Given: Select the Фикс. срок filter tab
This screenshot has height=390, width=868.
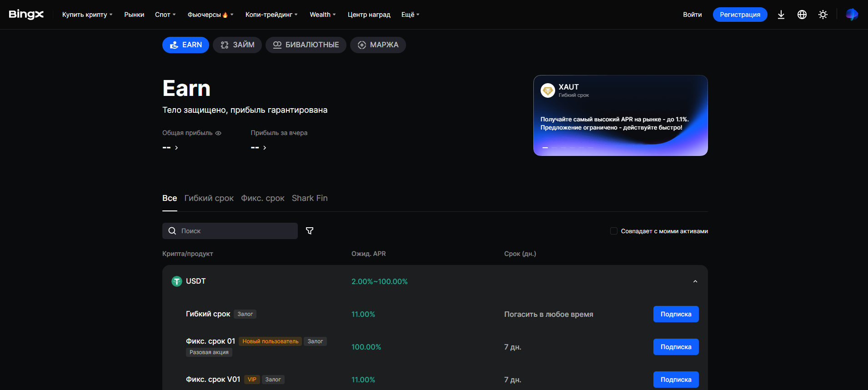Looking at the screenshot, I should pyautogui.click(x=263, y=198).
